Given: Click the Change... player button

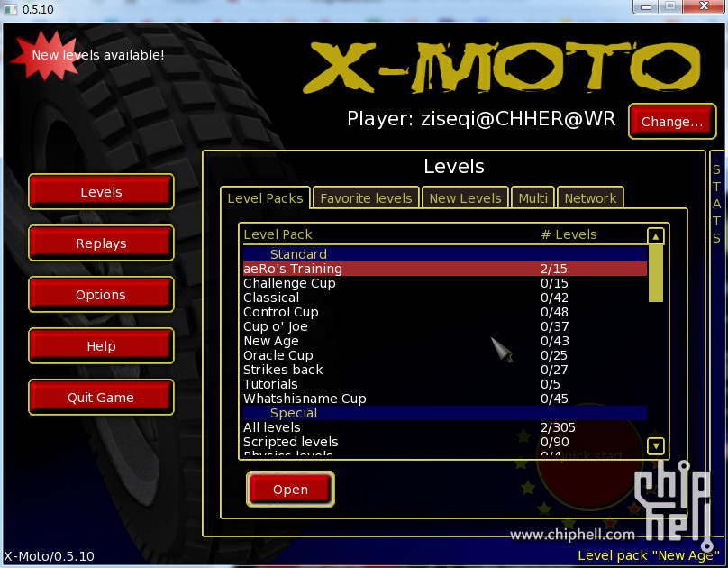Looking at the screenshot, I should (672, 121).
